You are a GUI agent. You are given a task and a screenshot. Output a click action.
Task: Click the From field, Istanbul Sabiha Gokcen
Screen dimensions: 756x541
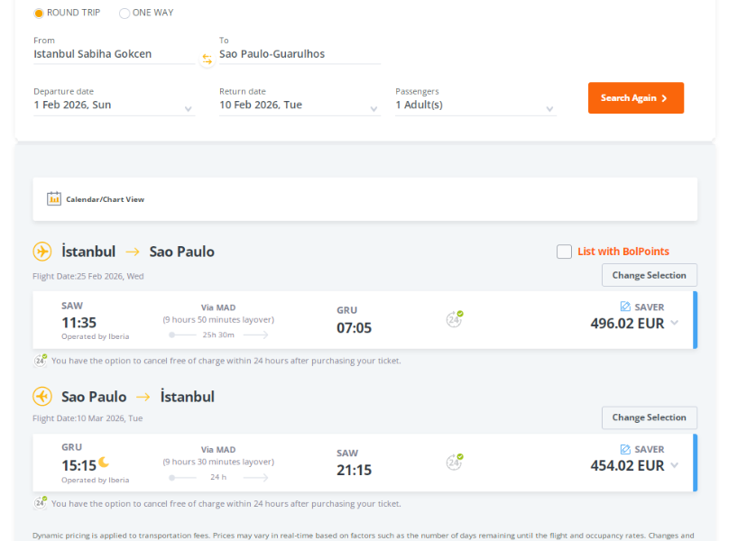(114, 54)
